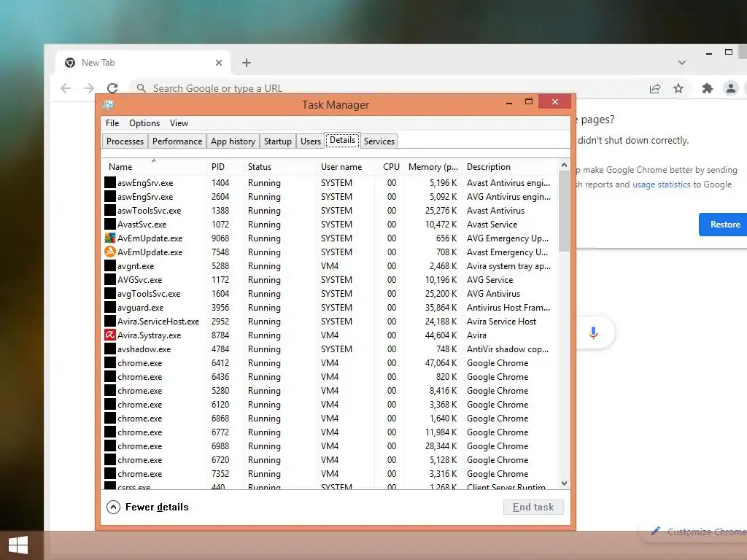Bookmark this tab with the star icon
Viewport: 747px width, 560px height.
[678, 88]
